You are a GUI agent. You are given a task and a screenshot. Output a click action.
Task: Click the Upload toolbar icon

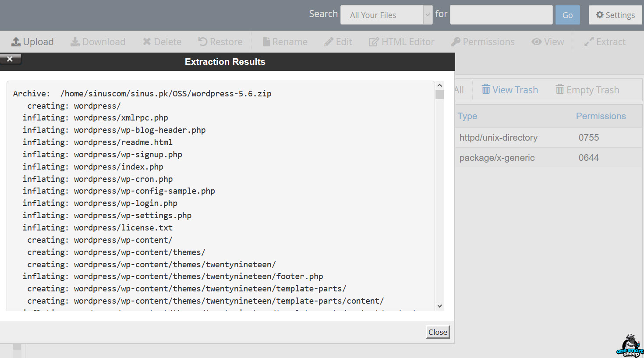click(16, 42)
